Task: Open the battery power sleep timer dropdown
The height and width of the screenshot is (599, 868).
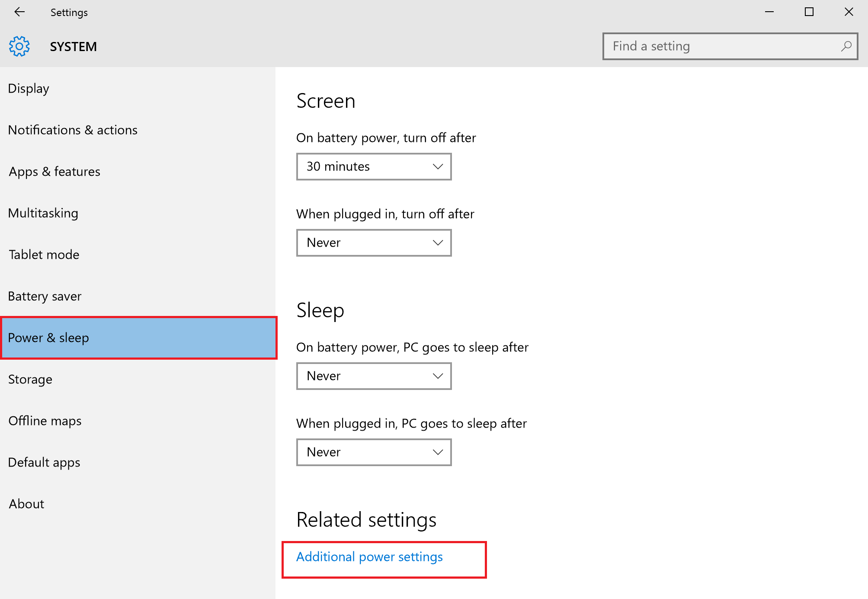Action: tap(373, 376)
